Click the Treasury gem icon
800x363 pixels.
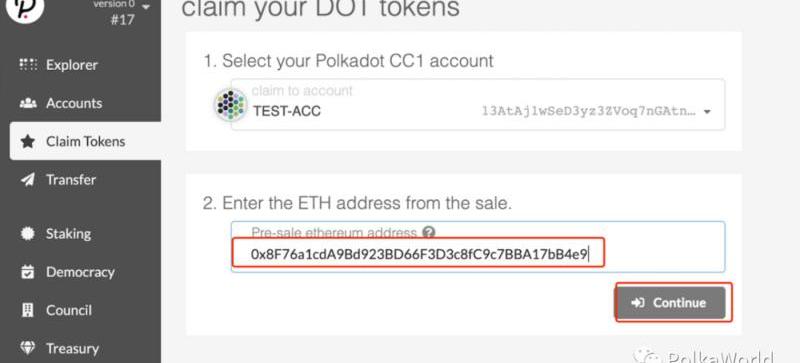point(28,349)
